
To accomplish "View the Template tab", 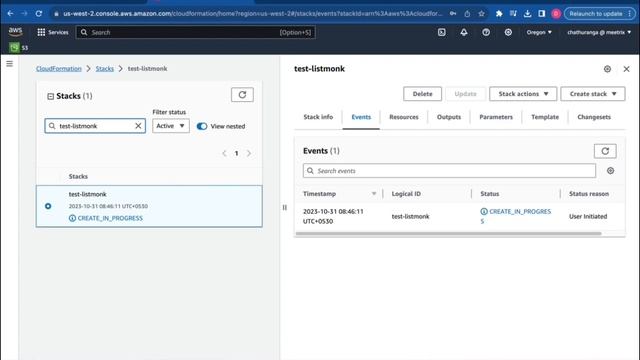I will [545, 117].
